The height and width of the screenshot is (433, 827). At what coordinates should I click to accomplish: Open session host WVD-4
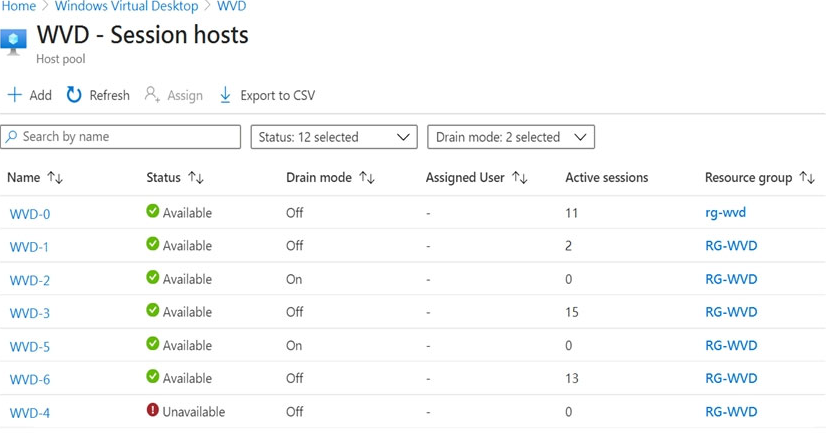[29, 412]
